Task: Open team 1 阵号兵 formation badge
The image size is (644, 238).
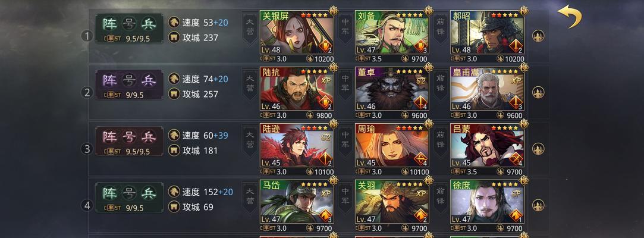Action: pyautogui.click(x=130, y=28)
